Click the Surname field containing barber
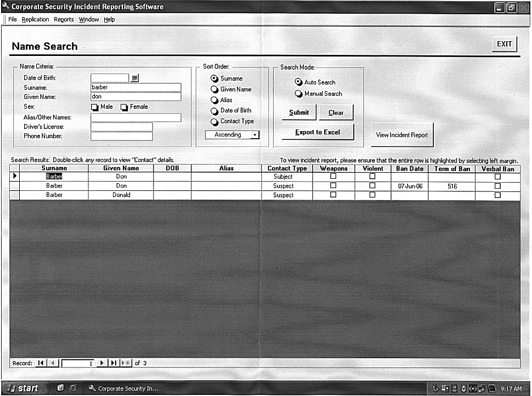Image resolution: width=532 pixels, height=396 pixels. pos(135,88)
